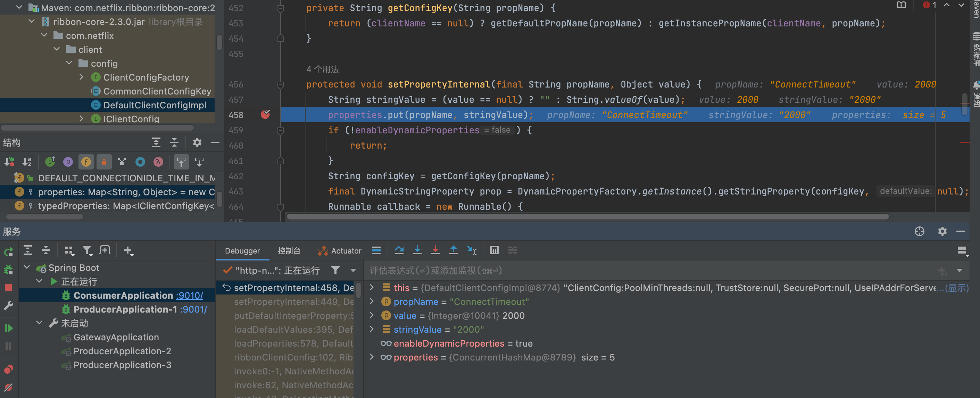Image resolution: width=980 pixels, height=398 pixels.
Task: Click the Step Out arrow icon
Action: point(453,250)
